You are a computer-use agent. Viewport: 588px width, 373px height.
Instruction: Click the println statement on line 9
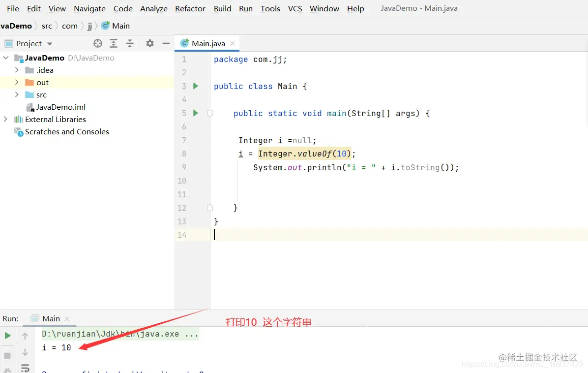pos(356,167)
